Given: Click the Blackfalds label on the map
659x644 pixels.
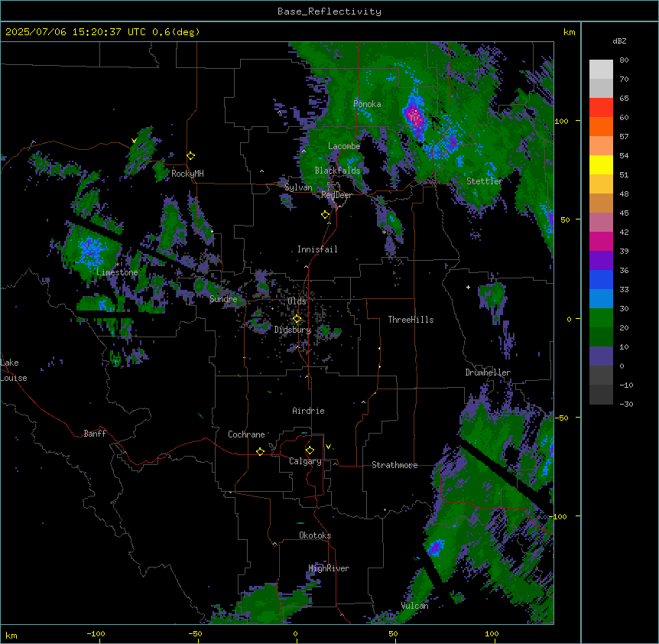Looking at the screenshot, I should pos(337,171).
